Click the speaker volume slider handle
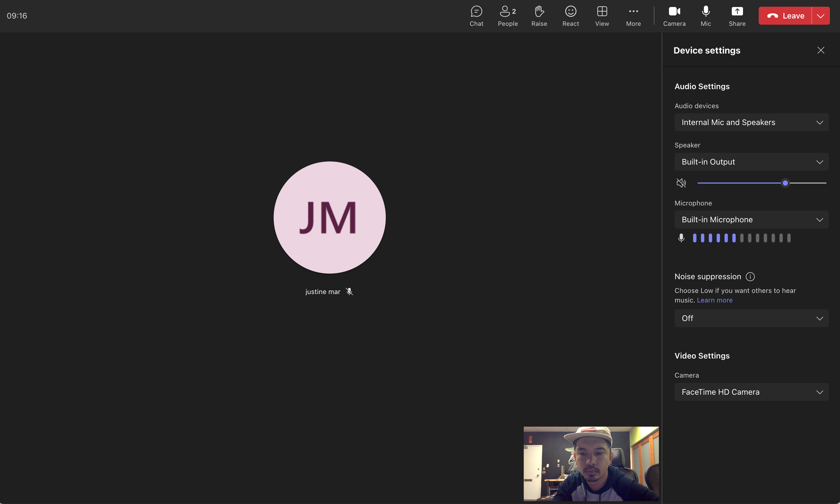This screenshot has height=504, width=840. [x=785, y=183]
